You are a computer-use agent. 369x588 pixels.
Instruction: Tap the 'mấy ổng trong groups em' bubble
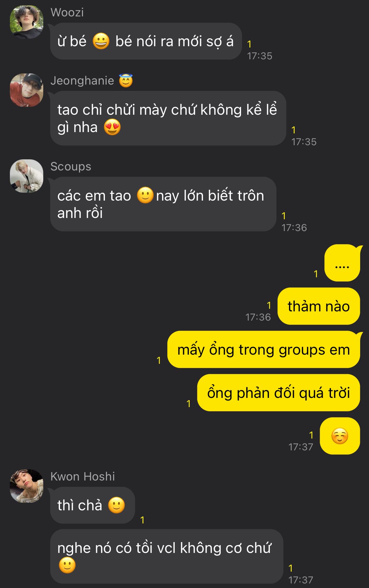264,349
